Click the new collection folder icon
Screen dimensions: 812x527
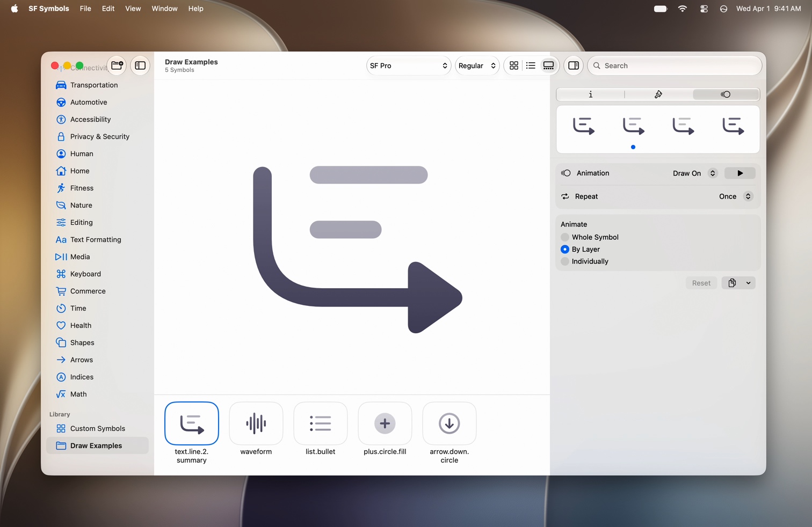coord(117,65)
